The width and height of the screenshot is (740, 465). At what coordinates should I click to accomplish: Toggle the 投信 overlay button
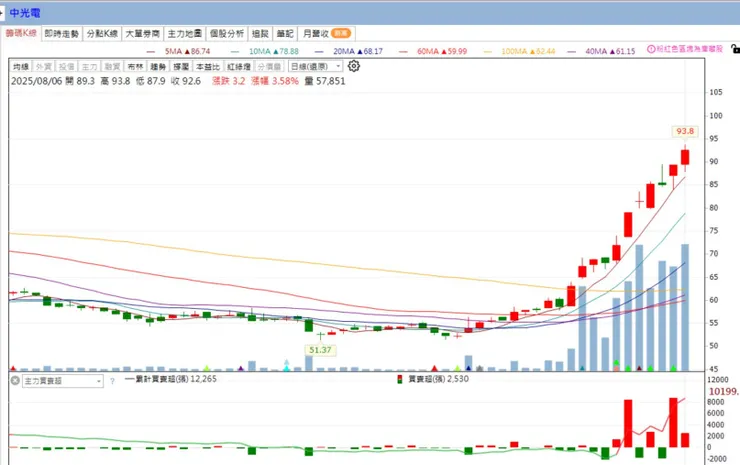[67, 67]
